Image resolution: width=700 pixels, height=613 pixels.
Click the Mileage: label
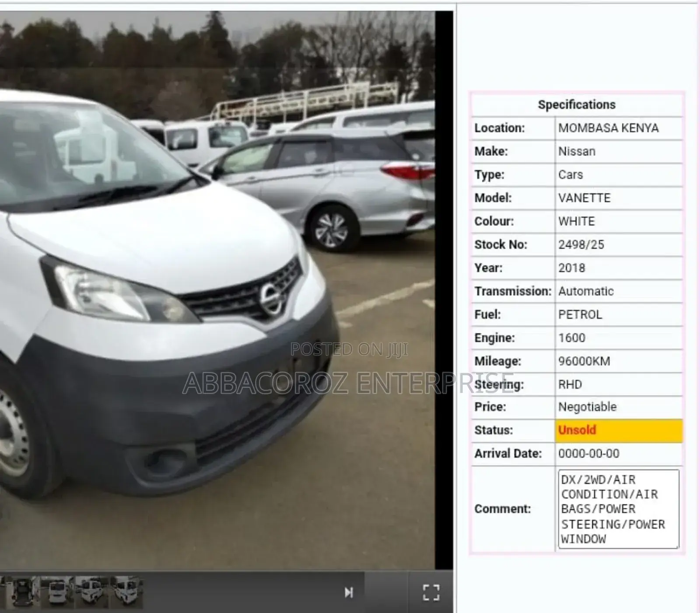click(497, 361)
